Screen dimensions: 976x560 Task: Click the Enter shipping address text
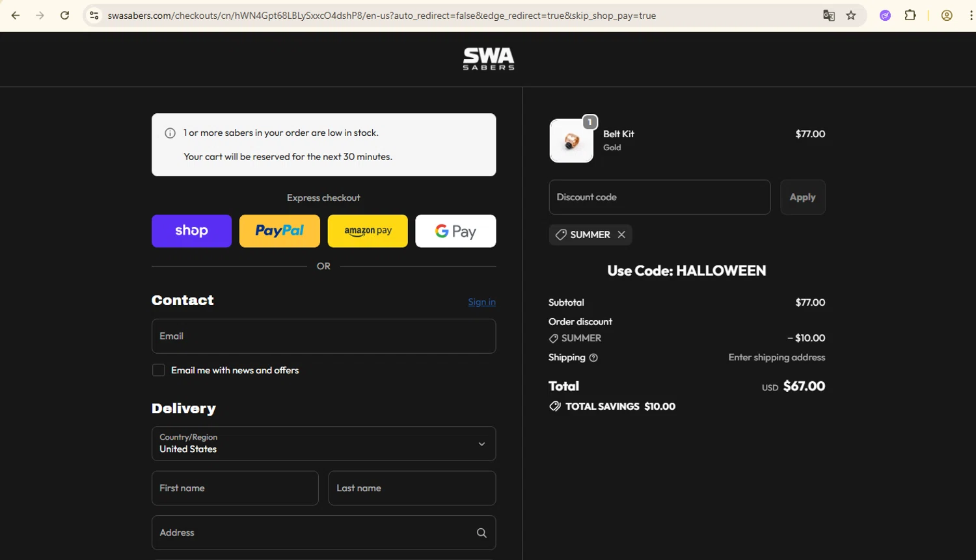tap(777, 358)
